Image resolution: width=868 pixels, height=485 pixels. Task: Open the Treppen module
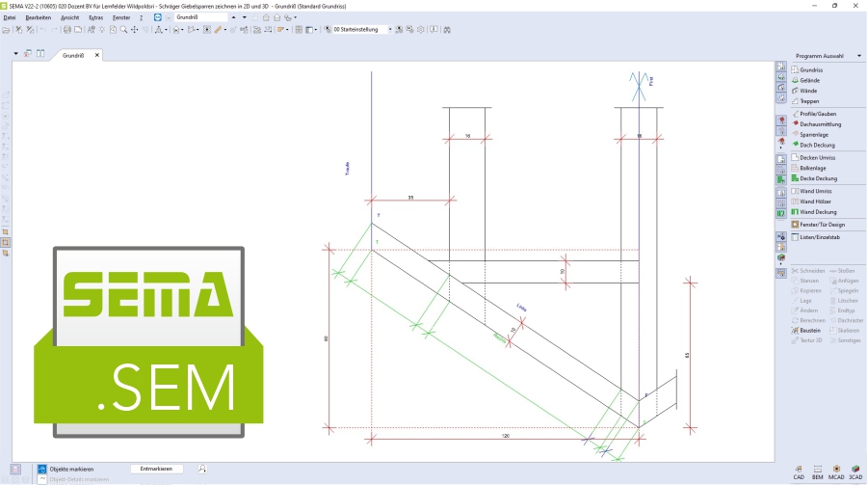pos(809,101)
